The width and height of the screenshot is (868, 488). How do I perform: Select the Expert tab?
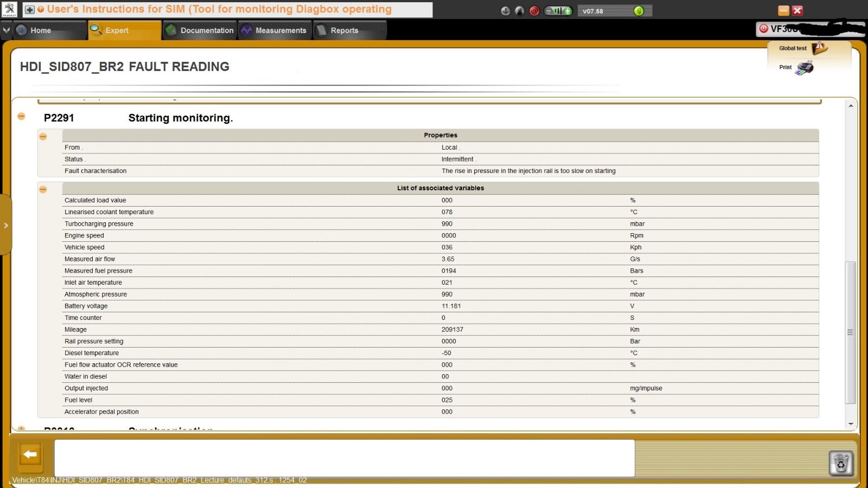(x=124, y=30)
